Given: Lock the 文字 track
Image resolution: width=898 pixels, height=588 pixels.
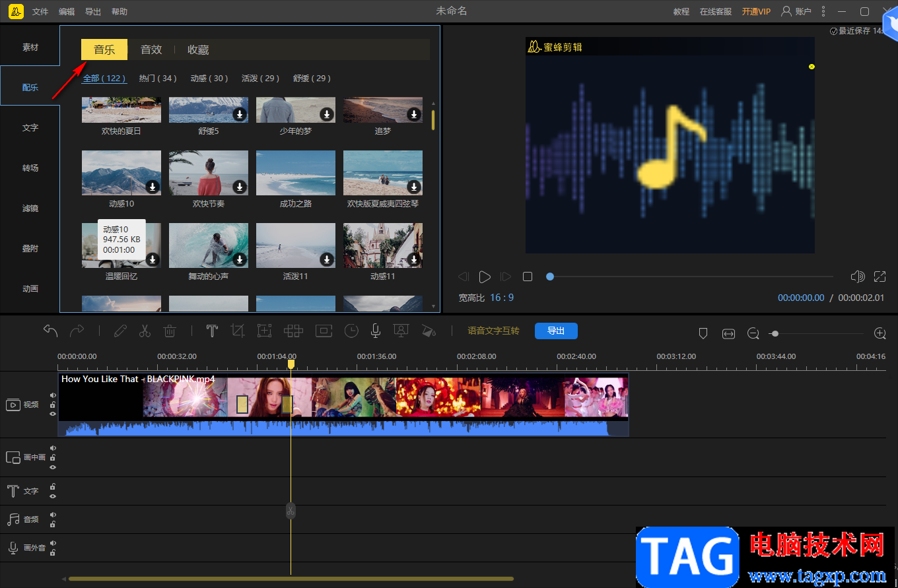Looking at the screenshot, I should pyautogui.click(x=53, y=486).
